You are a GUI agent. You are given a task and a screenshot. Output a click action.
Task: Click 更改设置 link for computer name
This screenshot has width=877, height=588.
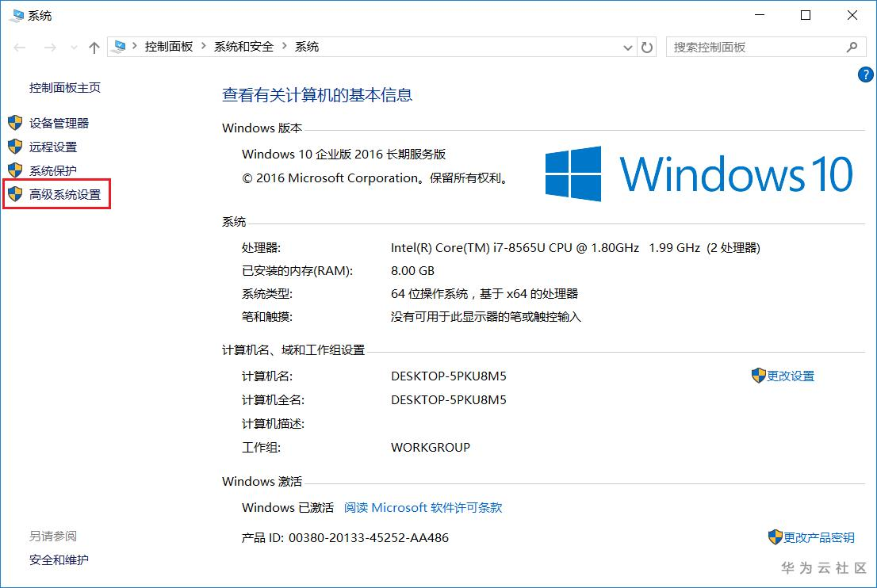tap(791, 376)
